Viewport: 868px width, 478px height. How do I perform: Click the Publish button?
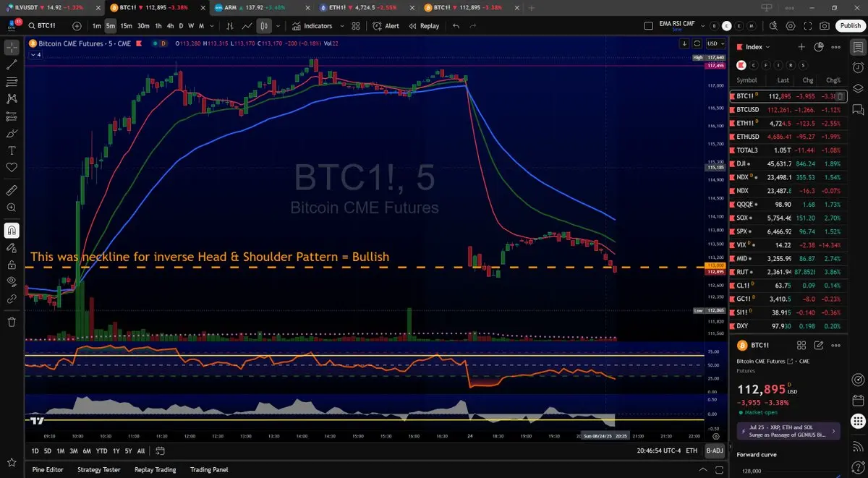849,26
